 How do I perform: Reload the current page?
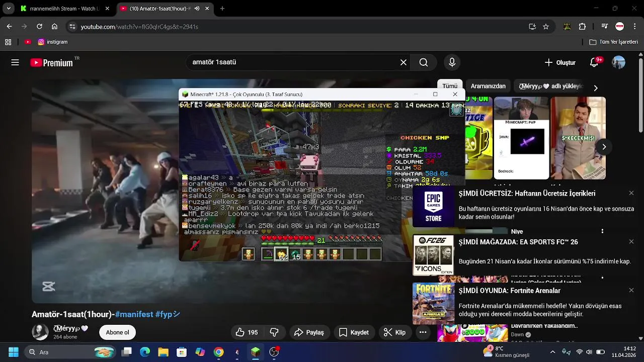click(x=39, y=27)
